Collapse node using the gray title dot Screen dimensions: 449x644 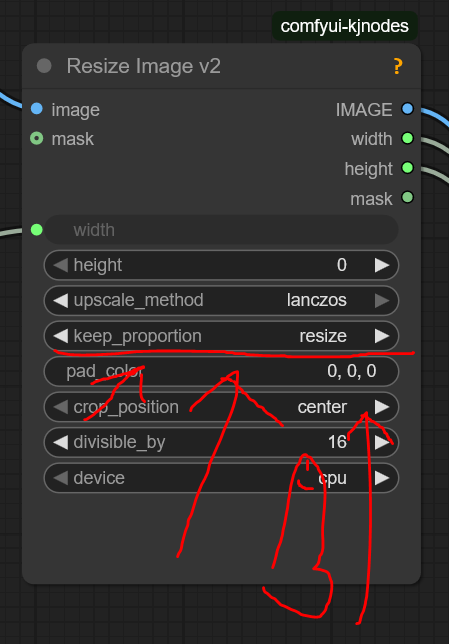44,66
